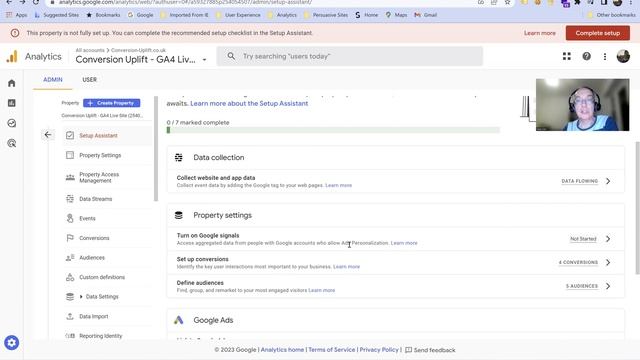Open the Other bookmarks folder
640x360 pixels.
611,15
